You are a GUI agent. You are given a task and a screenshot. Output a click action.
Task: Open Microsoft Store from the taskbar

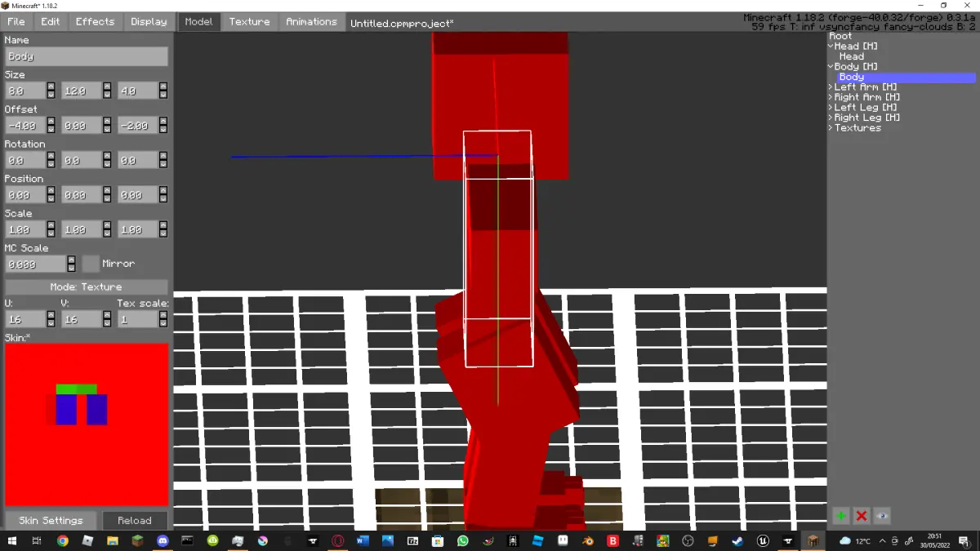click(438, 540)
